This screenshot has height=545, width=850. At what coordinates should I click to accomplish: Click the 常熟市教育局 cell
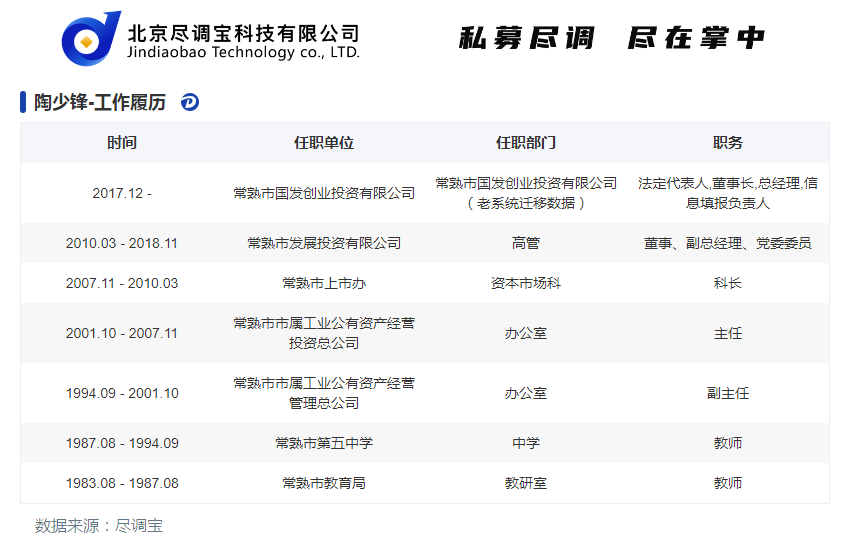(324, 483)
